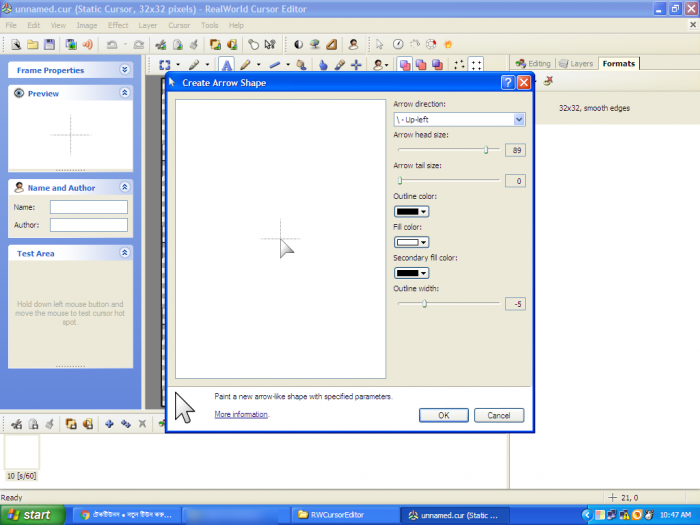The width and height of the screenshot is (700, 525).
Task: Click the Outline width slider thumb
Action: (x=425, y=304)
